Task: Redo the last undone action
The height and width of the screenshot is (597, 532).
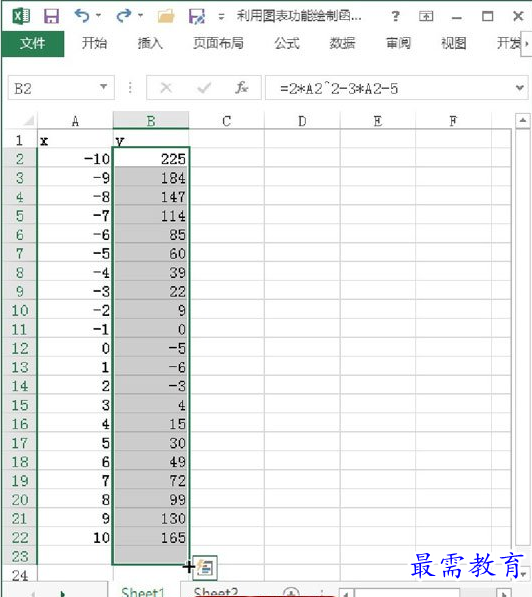Action: click(124, 16)
